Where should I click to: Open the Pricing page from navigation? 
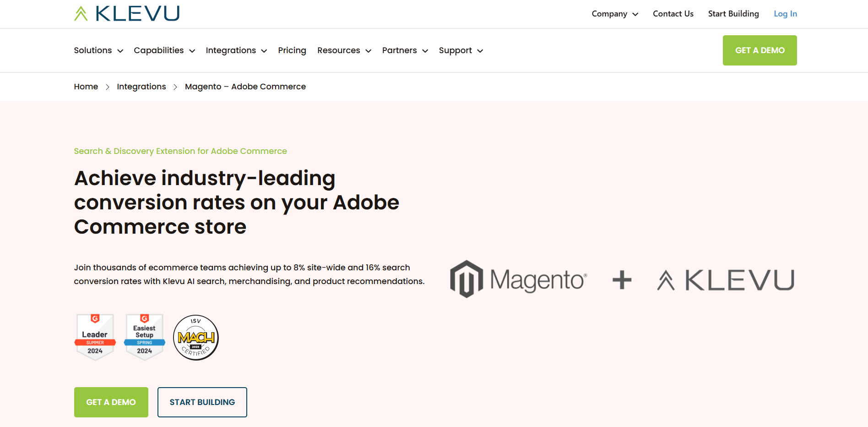[x=292, y=50]
